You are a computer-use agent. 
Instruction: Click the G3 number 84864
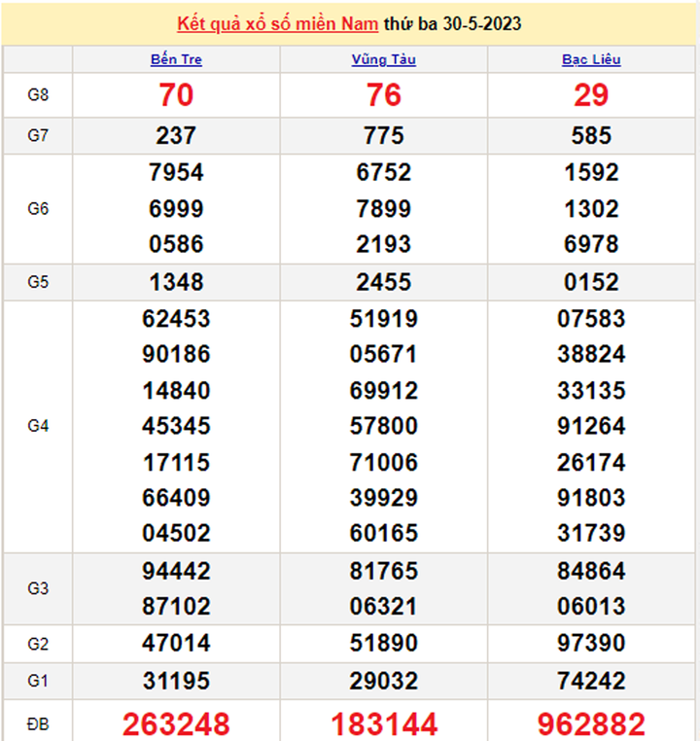[x=591, y=571]
